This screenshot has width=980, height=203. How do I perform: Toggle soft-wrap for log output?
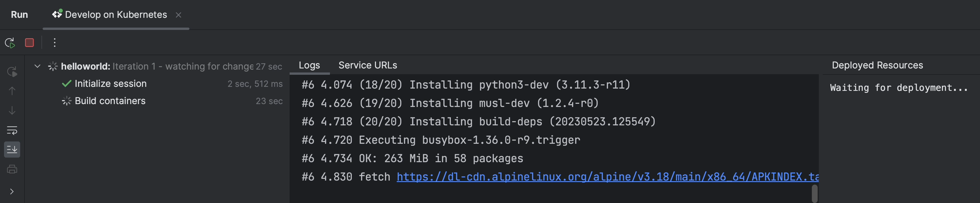coord(12,130)
